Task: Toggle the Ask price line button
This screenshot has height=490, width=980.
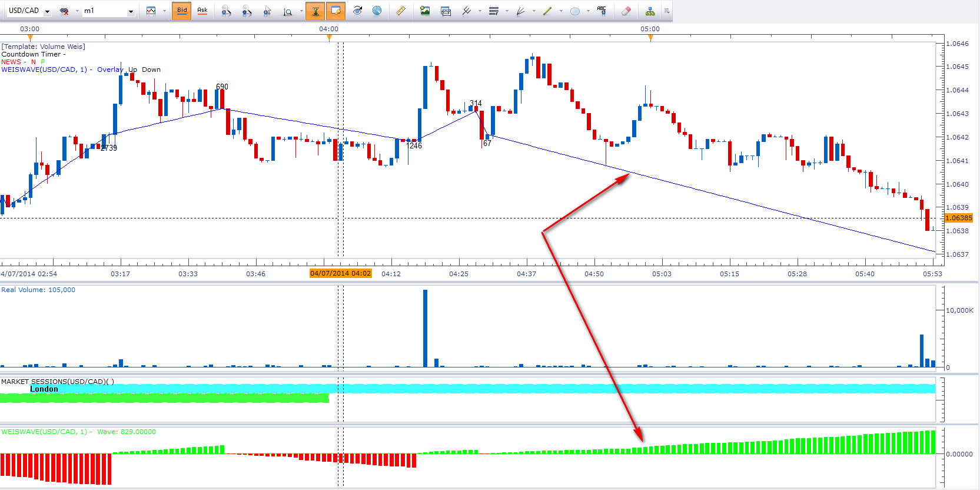Action: coord(202,11)
